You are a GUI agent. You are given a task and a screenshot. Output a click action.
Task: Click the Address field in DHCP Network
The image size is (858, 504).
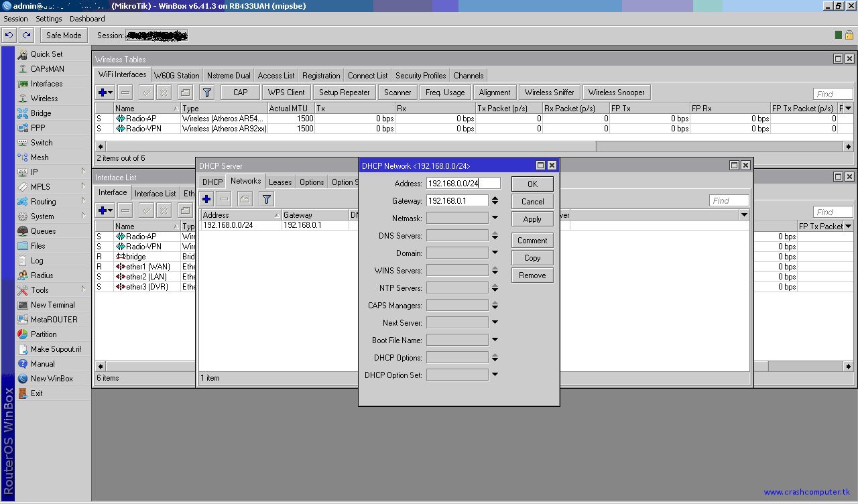[x=463, y=183]
